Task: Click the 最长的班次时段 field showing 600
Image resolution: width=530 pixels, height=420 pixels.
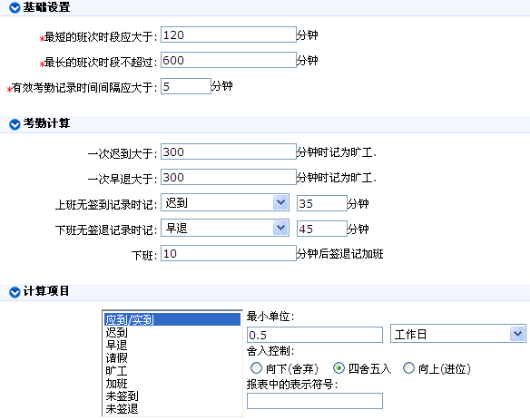Action: pyautogui.click(x=229, y=60)
